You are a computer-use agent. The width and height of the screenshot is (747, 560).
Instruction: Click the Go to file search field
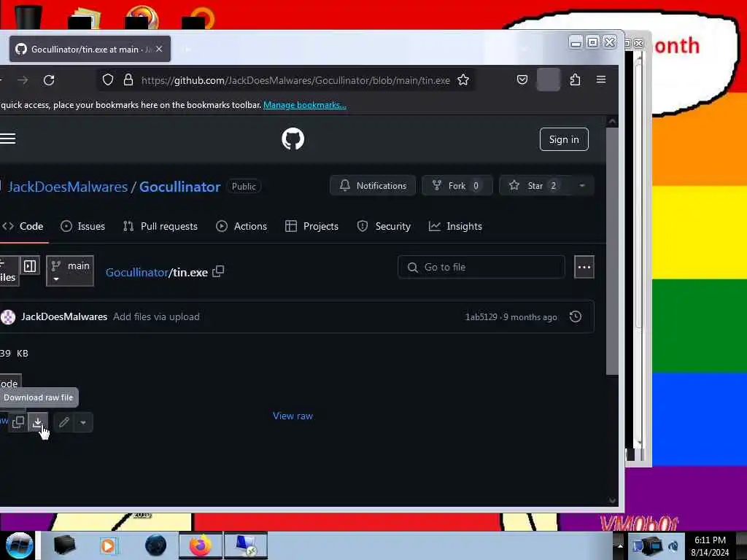point(481,267)
